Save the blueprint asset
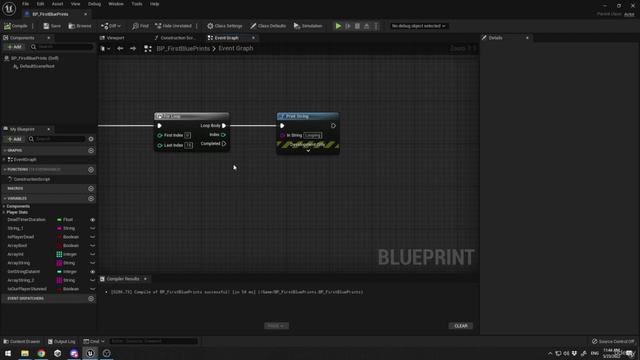 52,26
